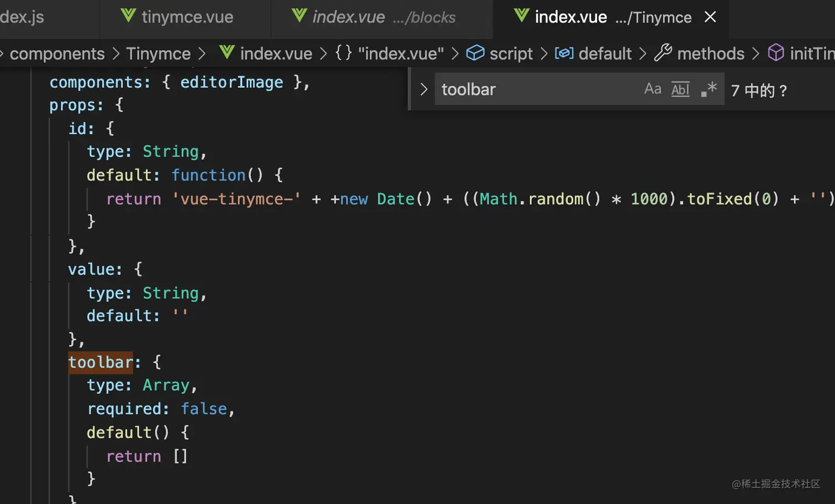The height and width of the screenshot is (504, 835).
Task: Select the default breadcrumb
Action: [x=605, y=54]
